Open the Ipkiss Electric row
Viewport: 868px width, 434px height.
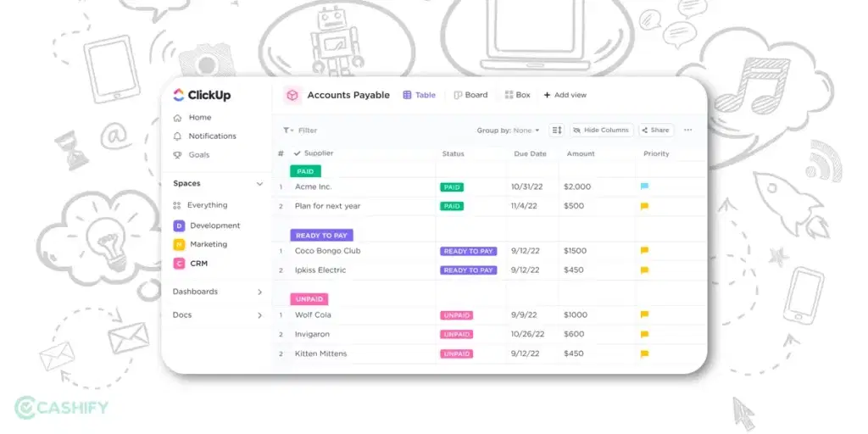(320, 270)
